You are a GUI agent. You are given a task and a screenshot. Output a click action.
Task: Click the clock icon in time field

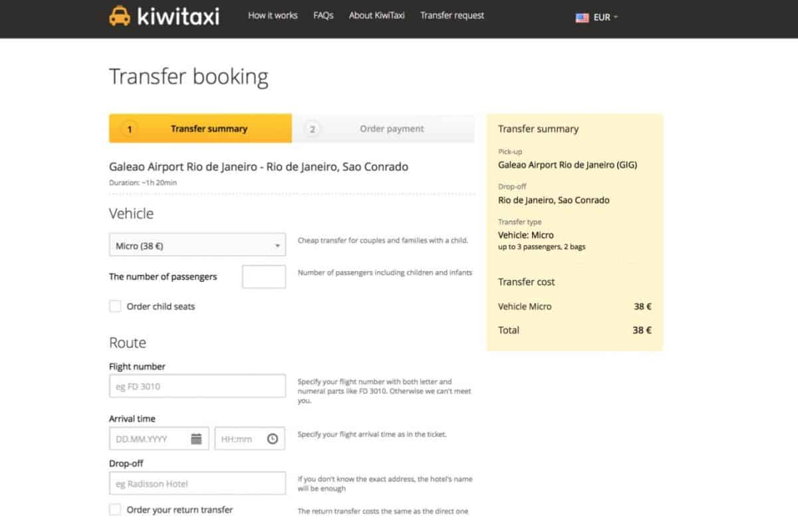(272, 439)
